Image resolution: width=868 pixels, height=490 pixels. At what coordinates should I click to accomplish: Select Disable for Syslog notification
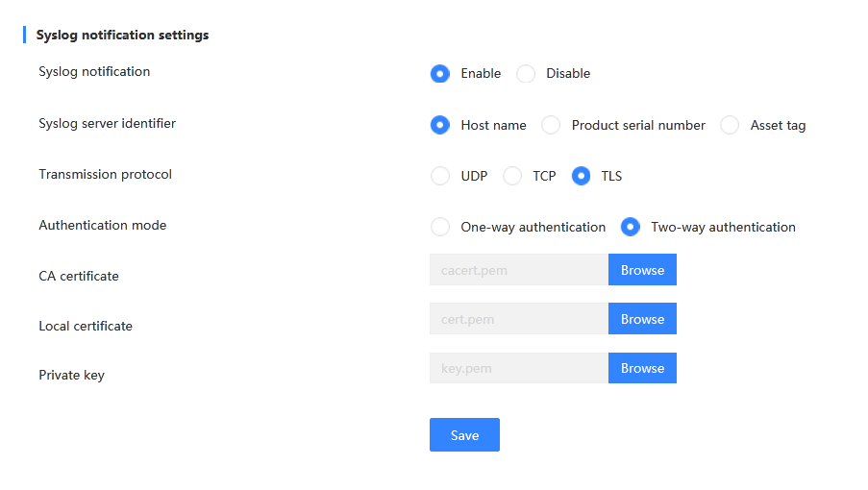coord(526,74)
